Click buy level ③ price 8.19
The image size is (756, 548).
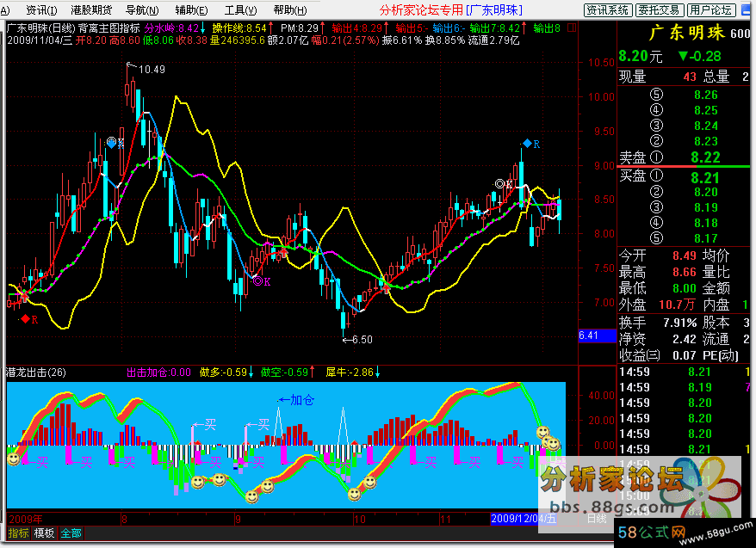(x=706, y=207)
